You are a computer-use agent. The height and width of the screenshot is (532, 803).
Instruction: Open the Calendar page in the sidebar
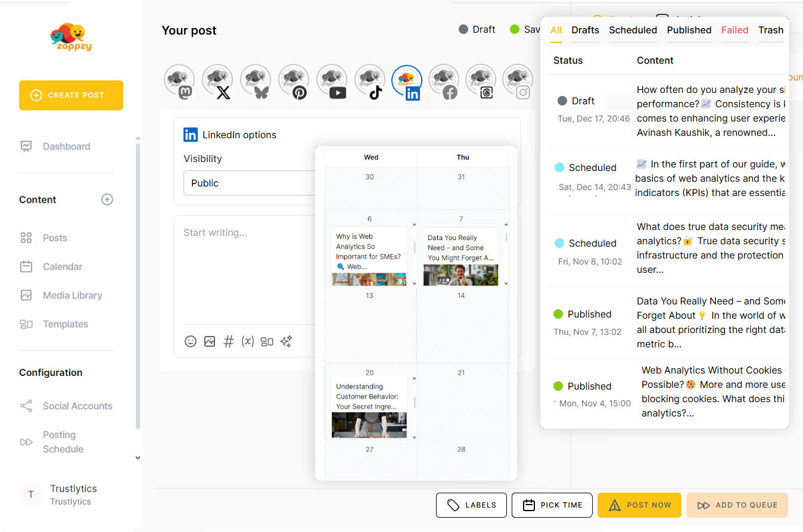(51, 267)
